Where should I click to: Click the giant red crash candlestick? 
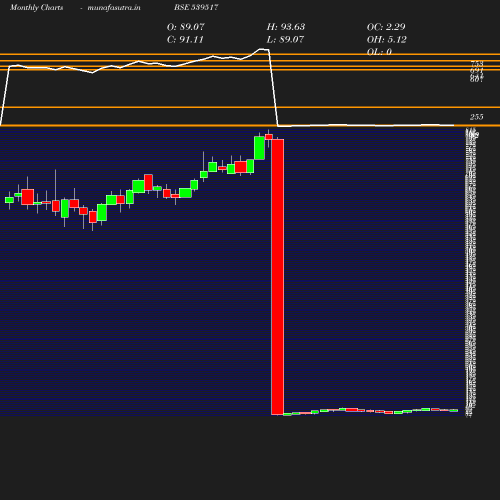[277, 277]
